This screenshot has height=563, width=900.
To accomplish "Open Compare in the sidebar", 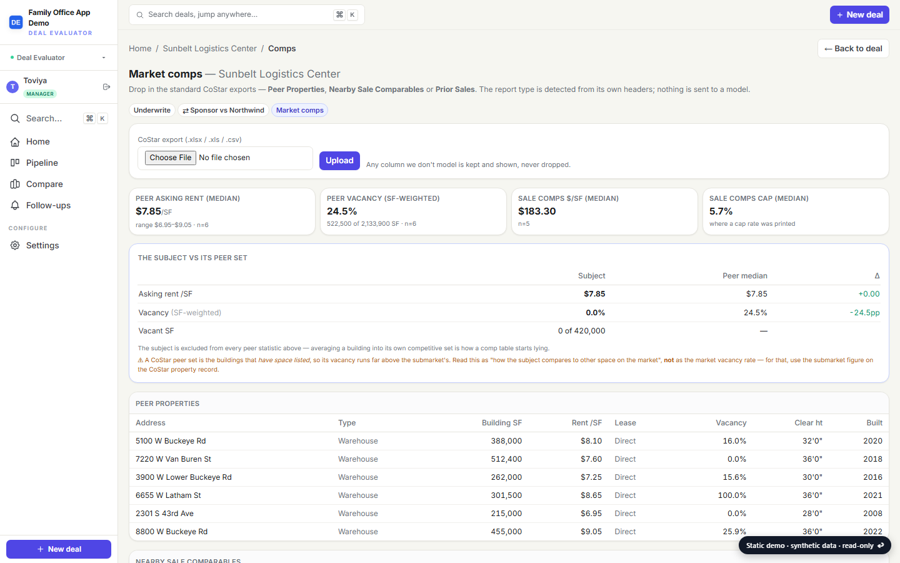I will click(58, 184).
